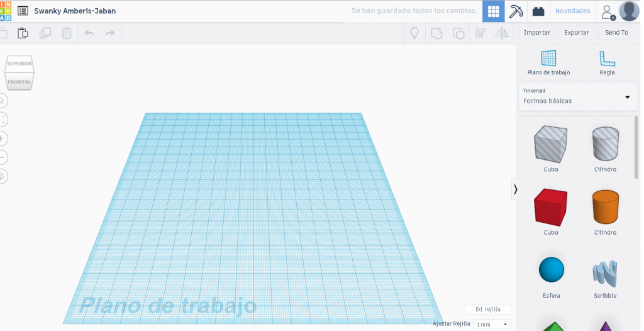This screenshot has width=644, height=331.
Task: Open the Ajustar Rejilla 1 mm dropdown
Action: pyautogui.click(x=491, y=324)
